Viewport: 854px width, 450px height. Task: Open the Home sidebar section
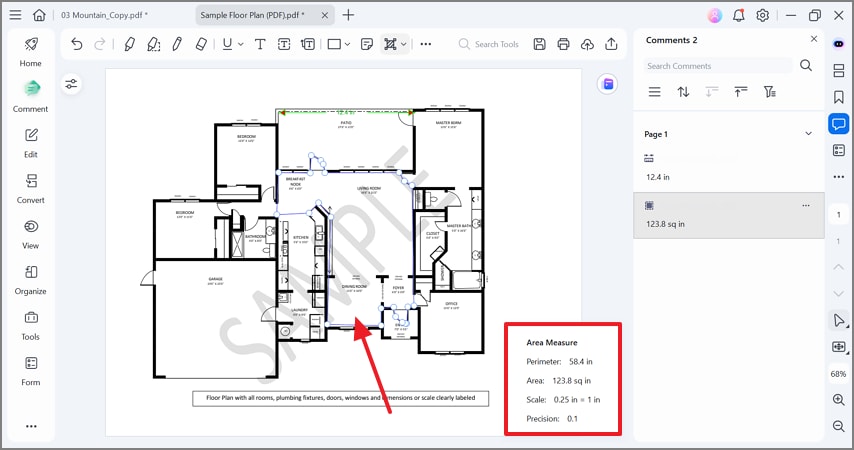point(30,52)
